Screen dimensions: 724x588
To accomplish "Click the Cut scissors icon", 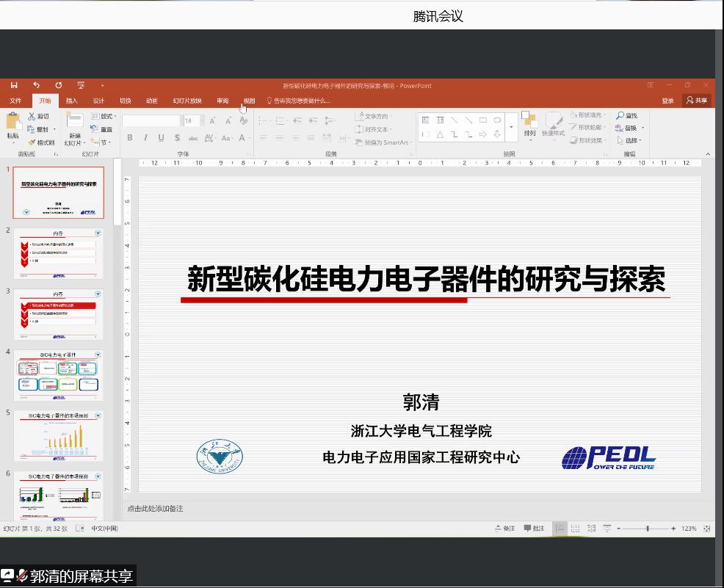I will (x=32, y=116).
